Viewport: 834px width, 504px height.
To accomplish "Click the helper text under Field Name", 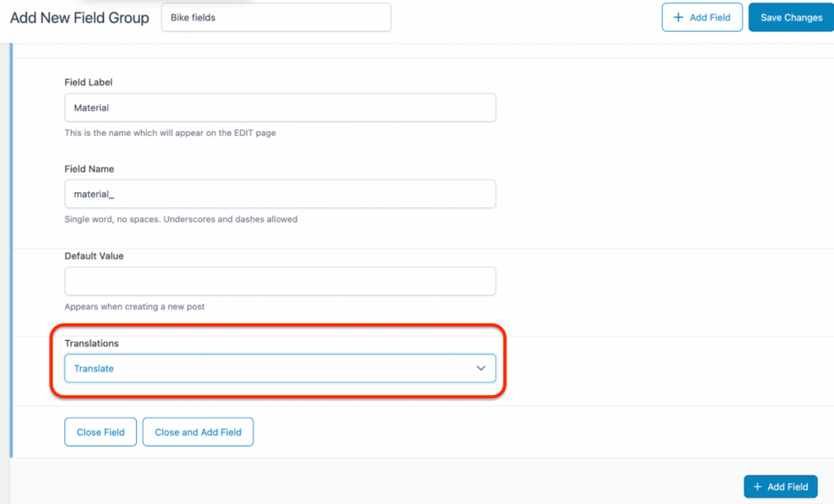I will coord(181,219).
